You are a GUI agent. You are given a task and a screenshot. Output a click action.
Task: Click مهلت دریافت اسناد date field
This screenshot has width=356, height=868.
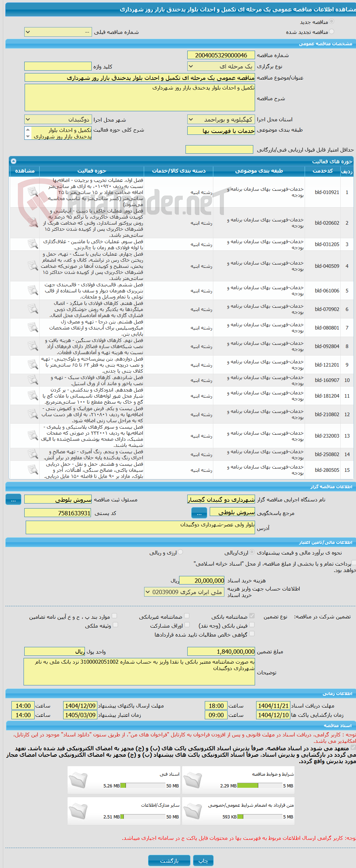coord(273,706)
